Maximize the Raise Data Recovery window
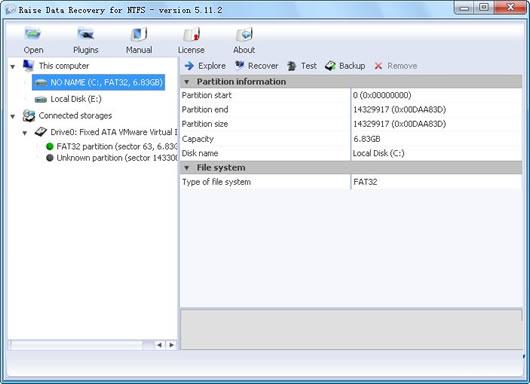530x384 pixels. pos(484,7)
